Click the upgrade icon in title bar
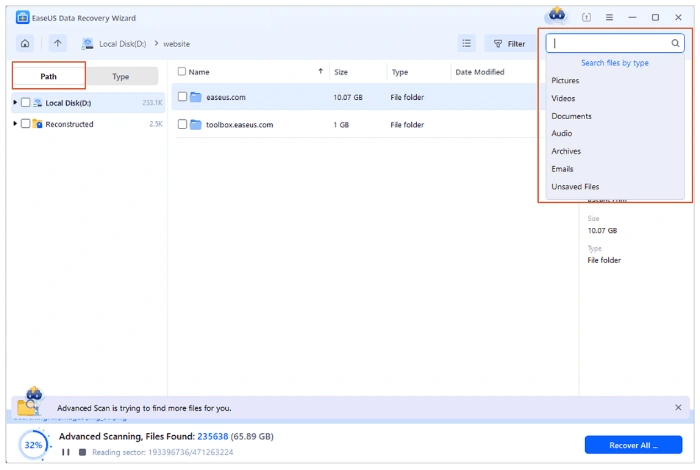This screenshot has height=470, width=700. point(586,17)
